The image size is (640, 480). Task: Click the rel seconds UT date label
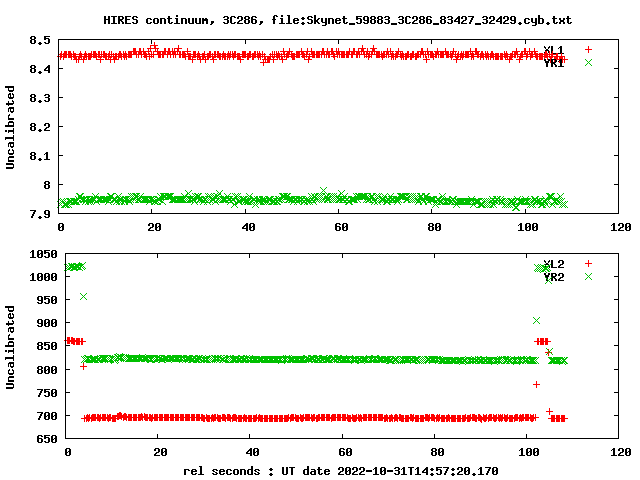[341, 471]
